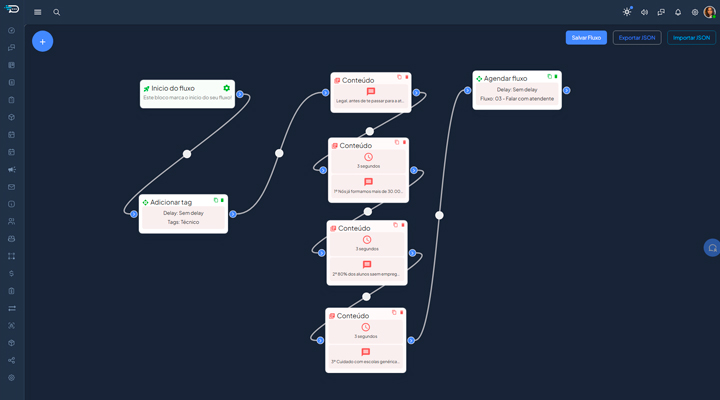Open the share icon in sidebar

click(x=11, y=361)
